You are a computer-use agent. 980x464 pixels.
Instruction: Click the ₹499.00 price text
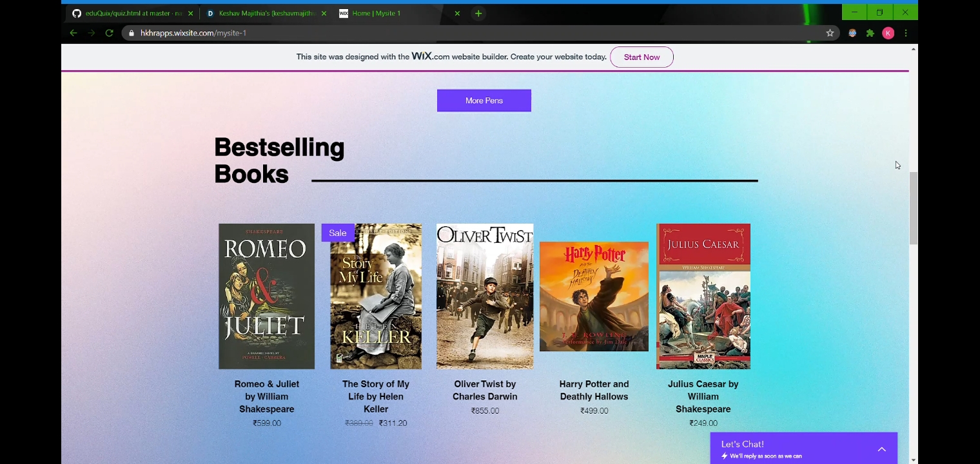594,411
